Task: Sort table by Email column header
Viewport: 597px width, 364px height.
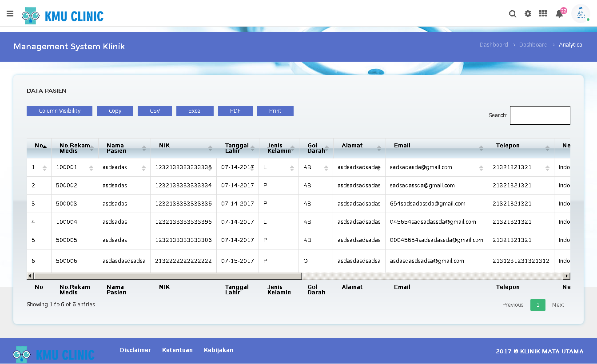Action: click(436, 148)
